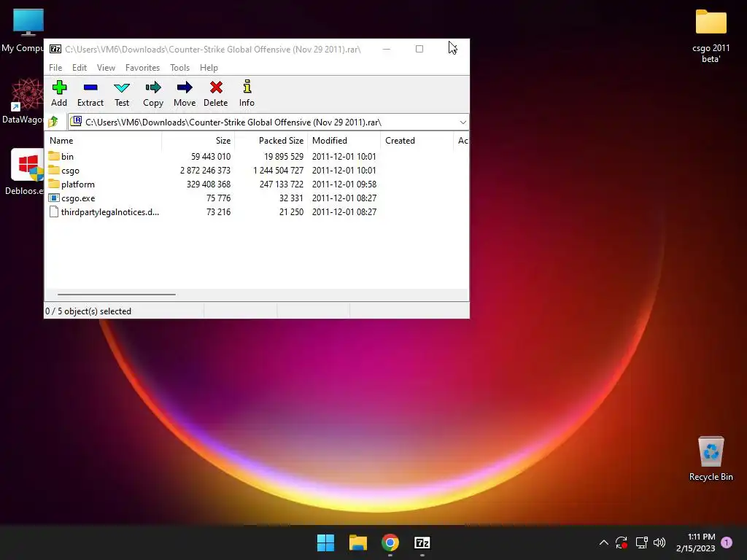747x560 pixels.
Task: Open the Favorites menu
Action: point(142,68)
